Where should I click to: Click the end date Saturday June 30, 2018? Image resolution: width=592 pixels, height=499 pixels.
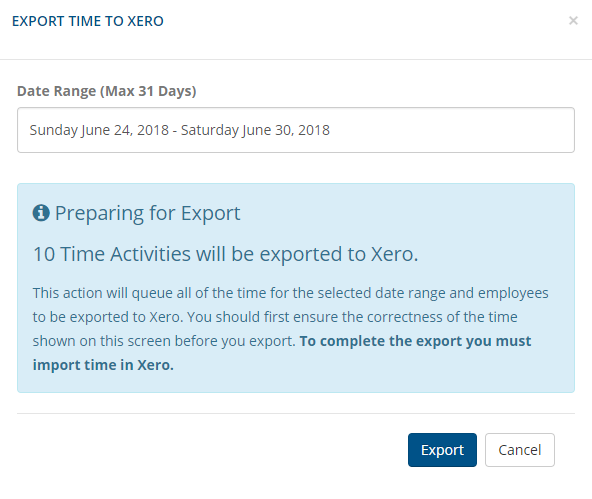[255, 130]
